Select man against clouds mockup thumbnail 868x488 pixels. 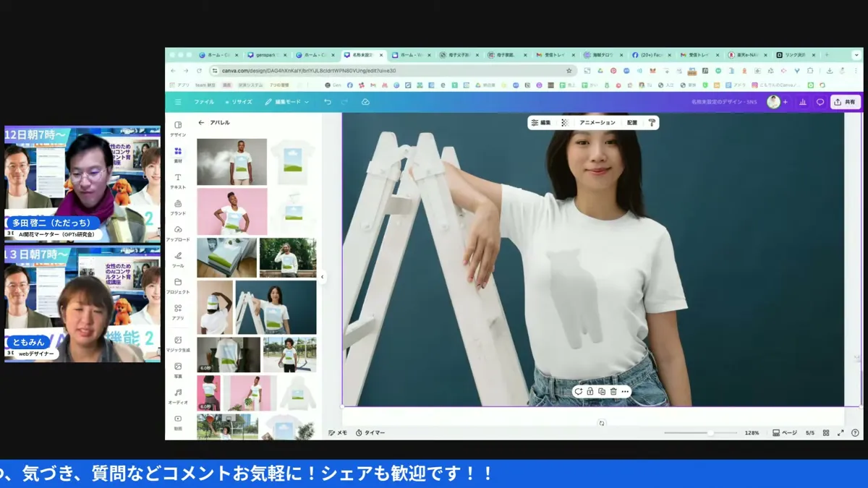tap(231, 162)
